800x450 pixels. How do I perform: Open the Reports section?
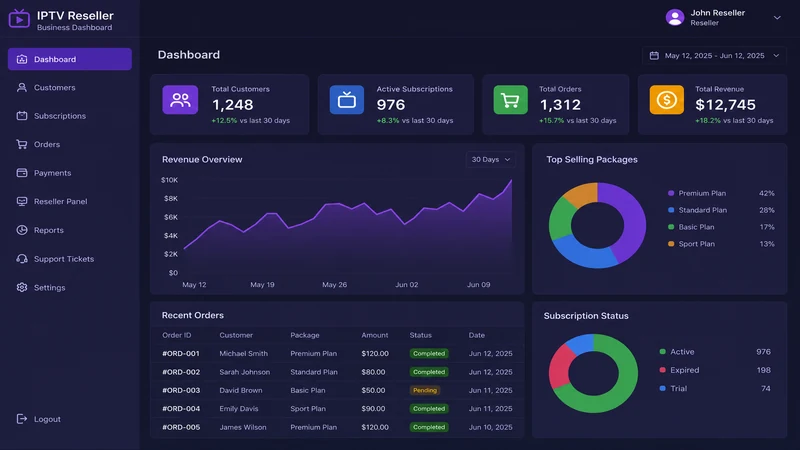(69, 230)
